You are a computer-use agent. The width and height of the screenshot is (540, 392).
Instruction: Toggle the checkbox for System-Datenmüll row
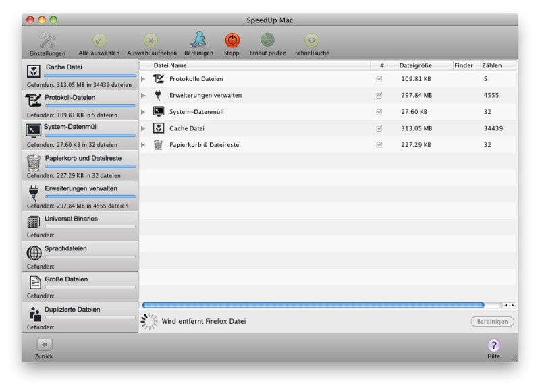pos(379,112)
